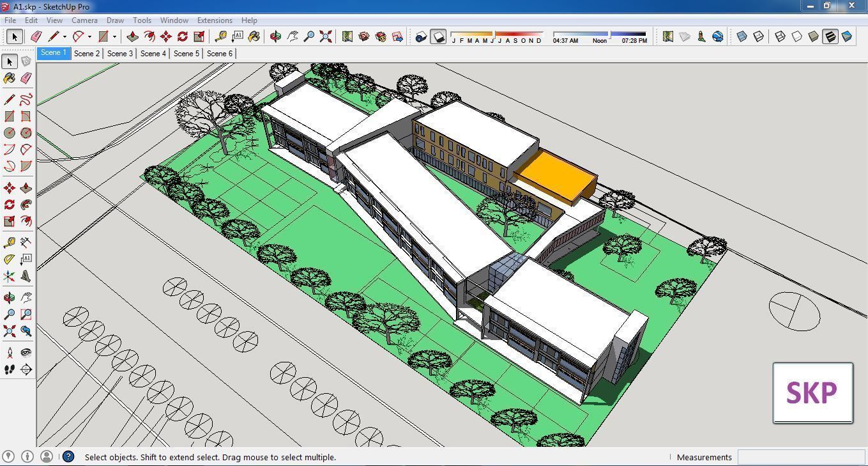
Task: Select the Eraser tool in top toolbar
Action: pos(36,36)
